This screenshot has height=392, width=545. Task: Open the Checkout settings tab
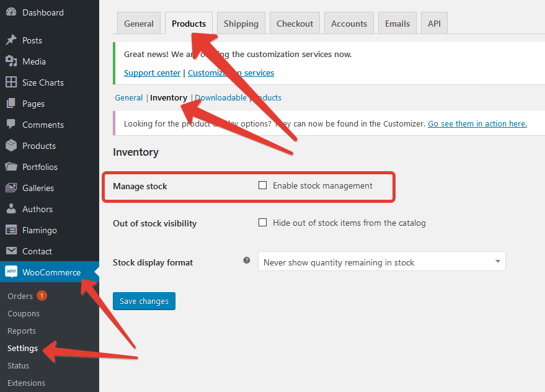tap(295, 24)
